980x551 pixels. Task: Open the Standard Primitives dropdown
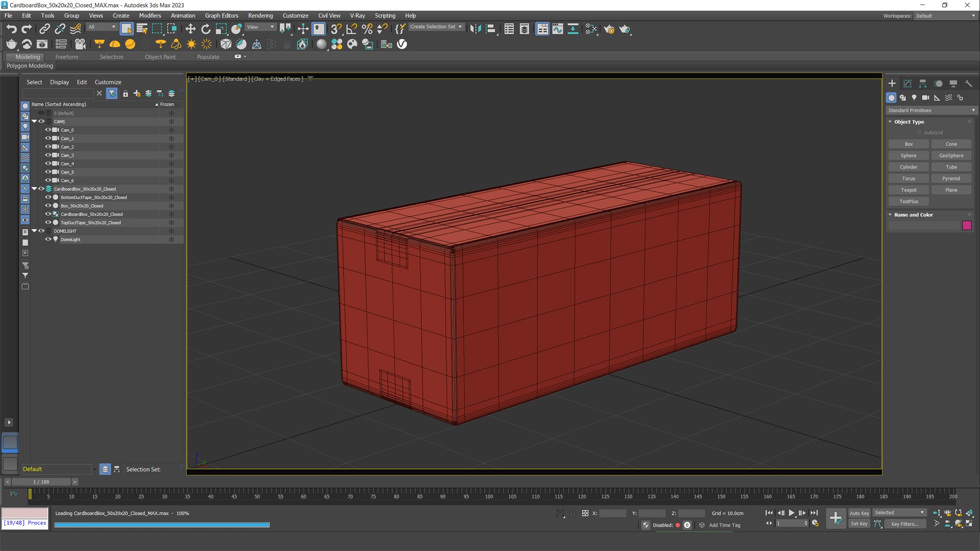click(931, 110)
